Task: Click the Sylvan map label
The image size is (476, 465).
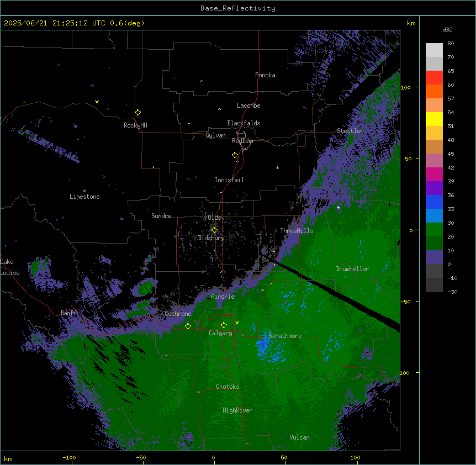Action: tap(215, 135)
